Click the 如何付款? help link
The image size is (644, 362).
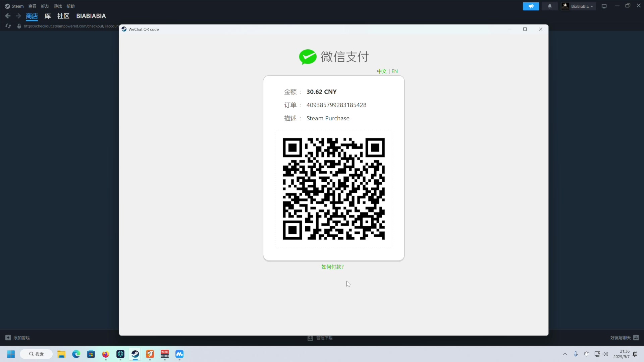click(332, 267)
